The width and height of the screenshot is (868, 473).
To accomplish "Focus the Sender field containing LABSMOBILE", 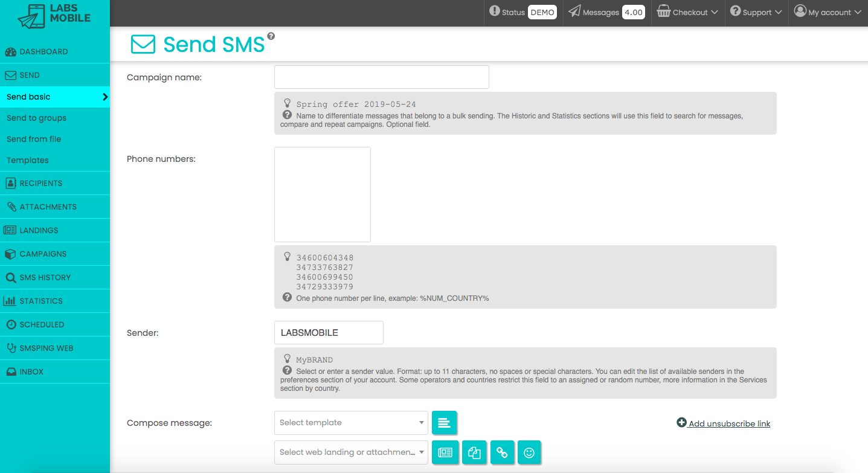I will [329, 333].
